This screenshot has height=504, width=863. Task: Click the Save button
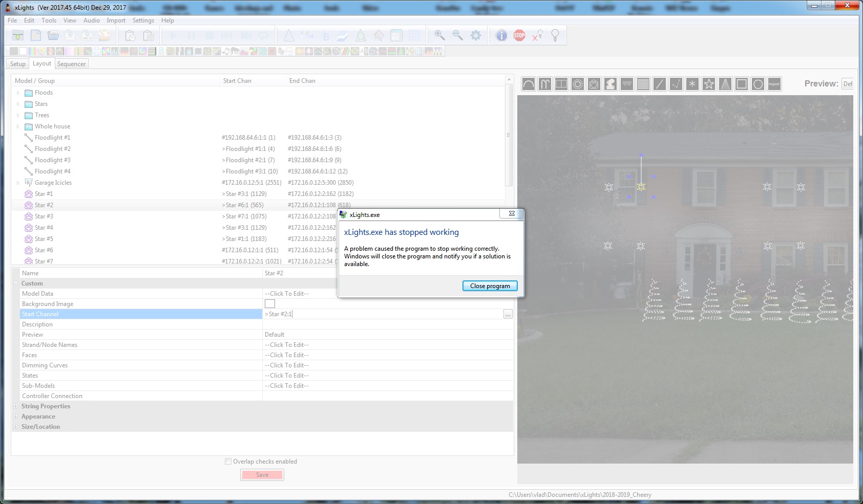(262, 474)
